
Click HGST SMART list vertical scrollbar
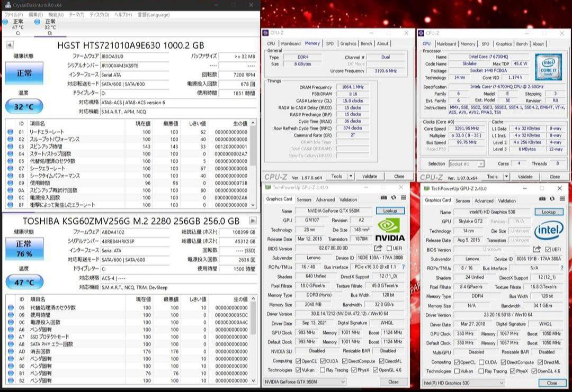click(254, 164)
